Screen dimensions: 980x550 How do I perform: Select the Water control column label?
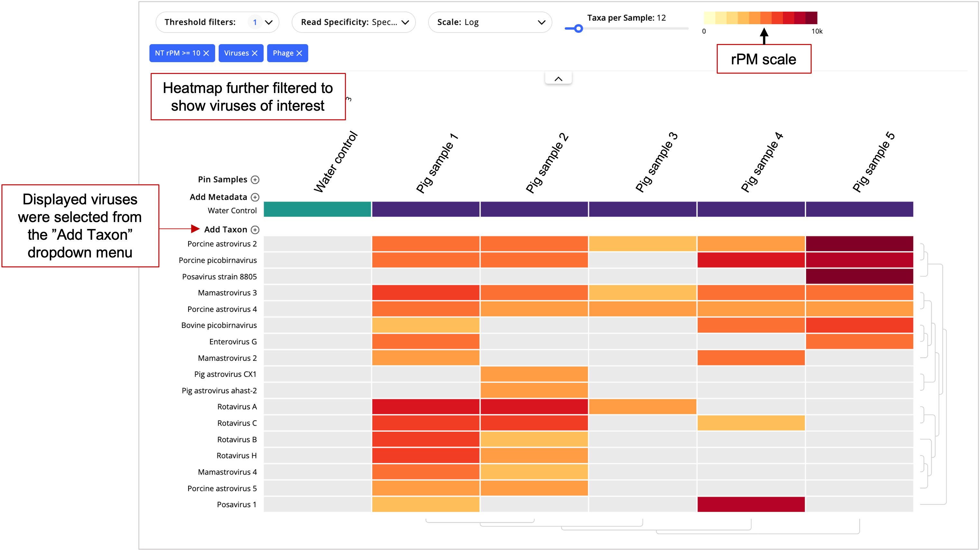(x=335, y=160)
